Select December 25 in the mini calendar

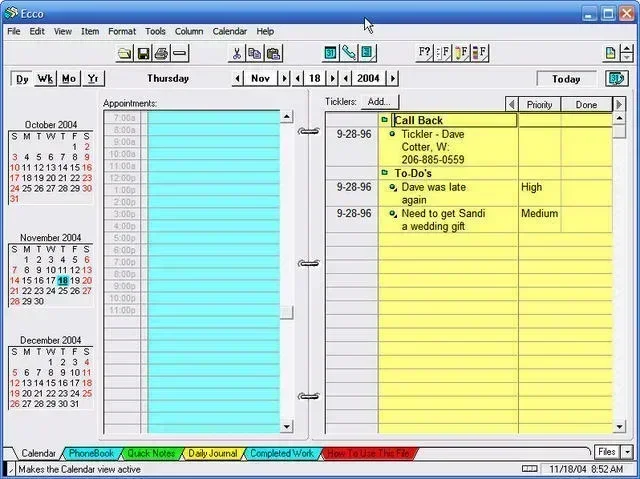tap(87, 393)
